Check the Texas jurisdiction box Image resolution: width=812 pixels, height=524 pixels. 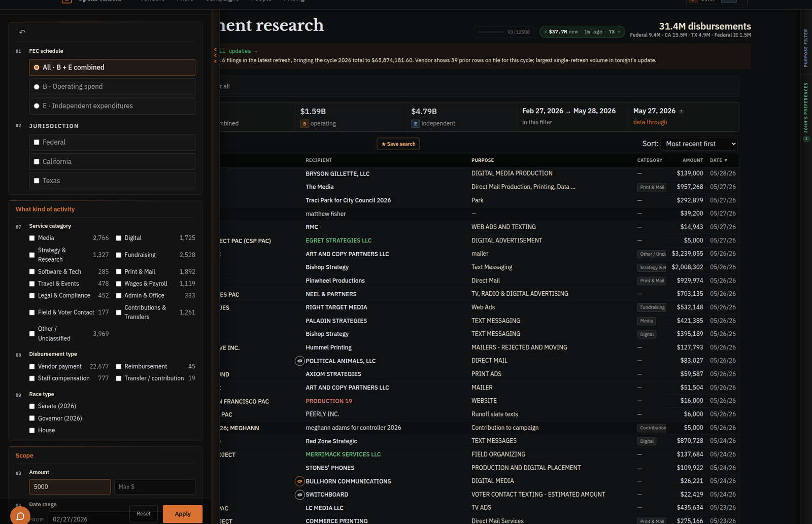coord(37,181)
